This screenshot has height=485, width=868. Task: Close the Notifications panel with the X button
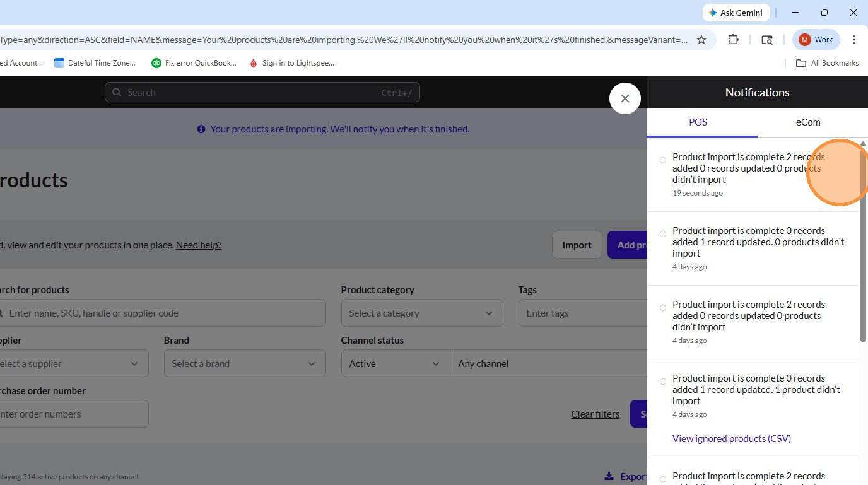click(625, 98)
